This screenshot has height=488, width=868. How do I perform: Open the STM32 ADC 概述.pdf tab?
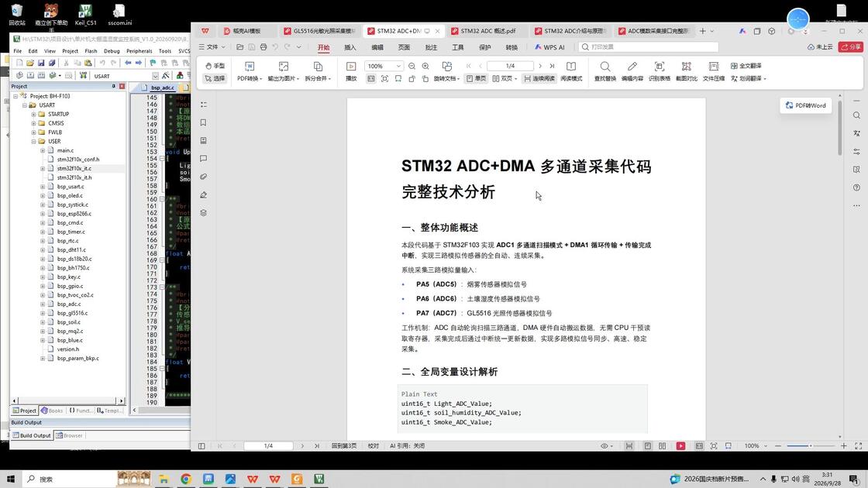pos(487,31)
